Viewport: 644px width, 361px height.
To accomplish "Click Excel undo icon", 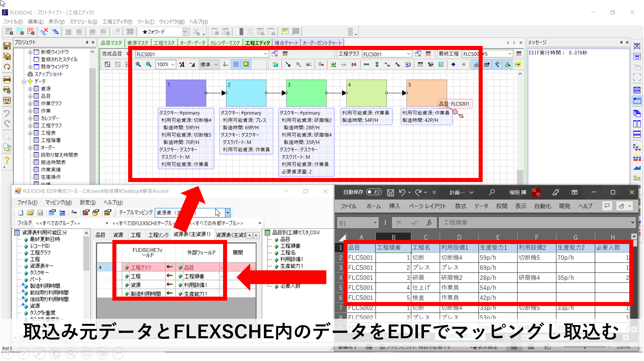I will [x=402, y=192].
